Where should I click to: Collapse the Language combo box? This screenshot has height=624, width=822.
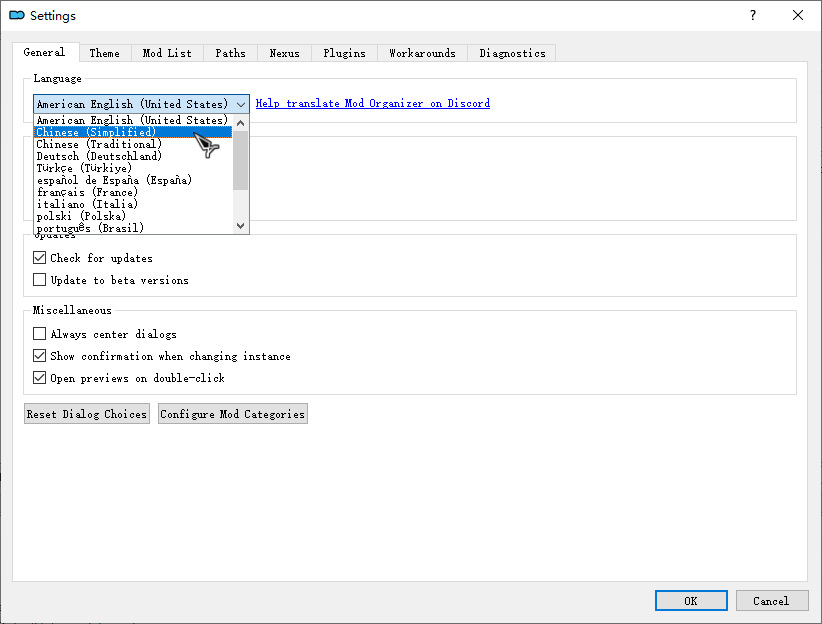[x=141, y=104]
